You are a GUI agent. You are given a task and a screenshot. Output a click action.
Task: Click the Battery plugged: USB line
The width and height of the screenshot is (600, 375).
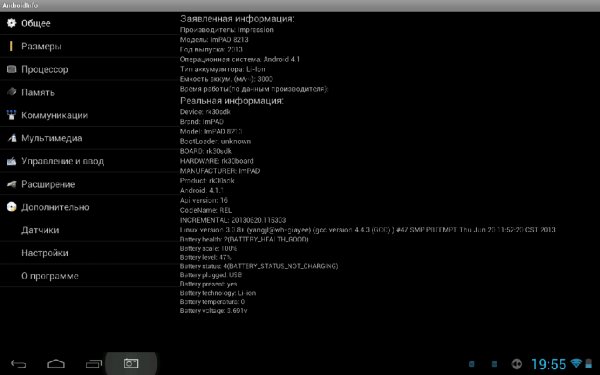pos(210,275)
